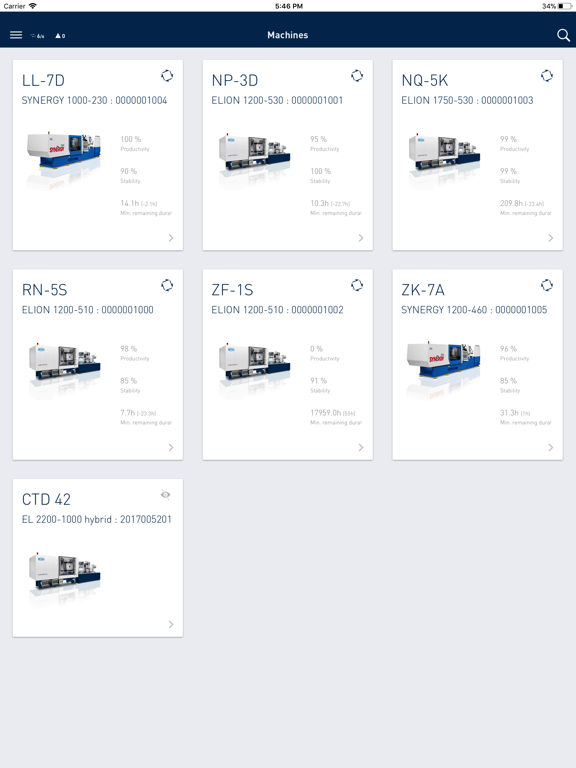This screenshot has width=576, height=768.
Task: Tap the status ring icon on NP-3D
Action: [357, 75]
